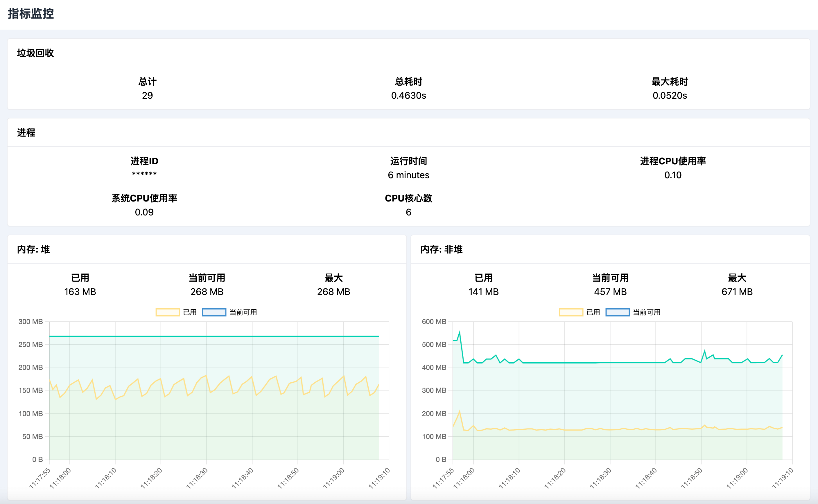Viewport: 818px width, 504px height.
Task: Select non-heap 已用 value 141 MB
Action: pyautogui.click(x=484, y=292)
